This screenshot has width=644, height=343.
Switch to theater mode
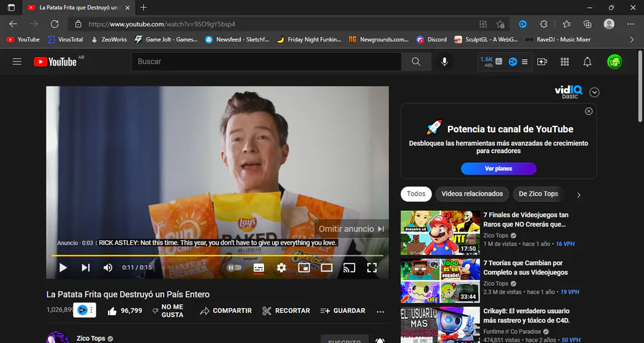(x=326, y=267)
